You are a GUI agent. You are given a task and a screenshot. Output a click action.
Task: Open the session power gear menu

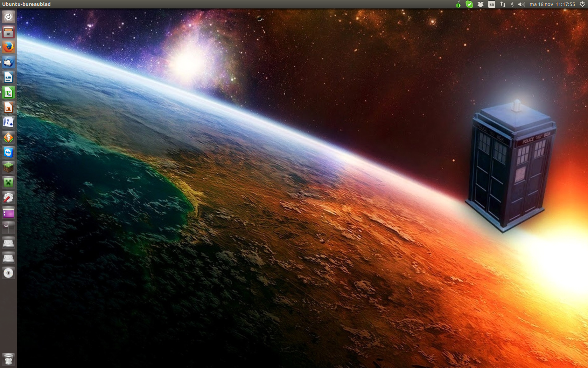pos(582,4)
